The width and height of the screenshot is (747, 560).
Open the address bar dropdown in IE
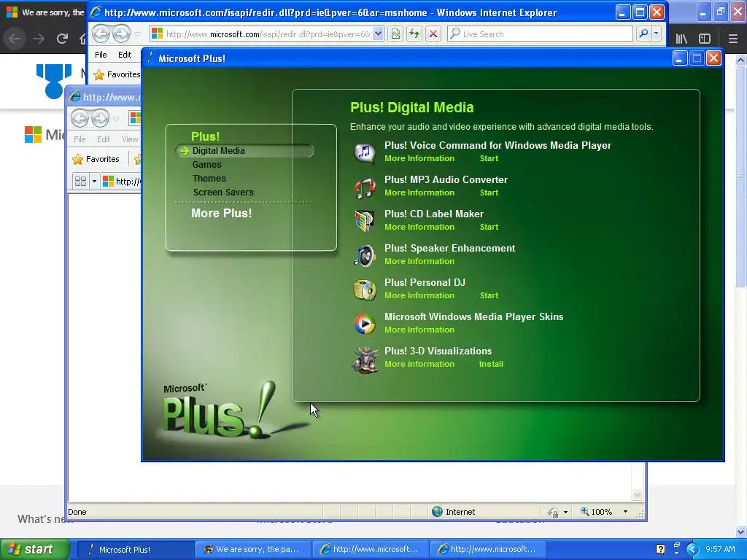(x=378, y=34)
